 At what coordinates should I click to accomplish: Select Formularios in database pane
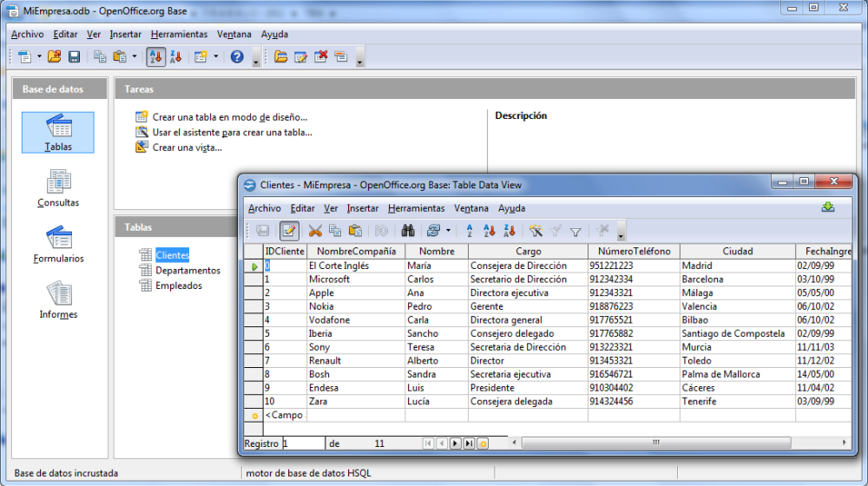tap(58, 244)
